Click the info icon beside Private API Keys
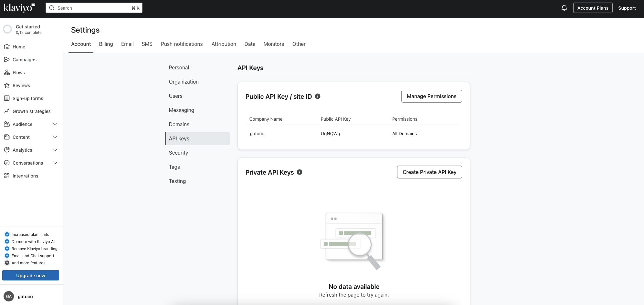Viewport: 644px width, 305px height. 300,172
